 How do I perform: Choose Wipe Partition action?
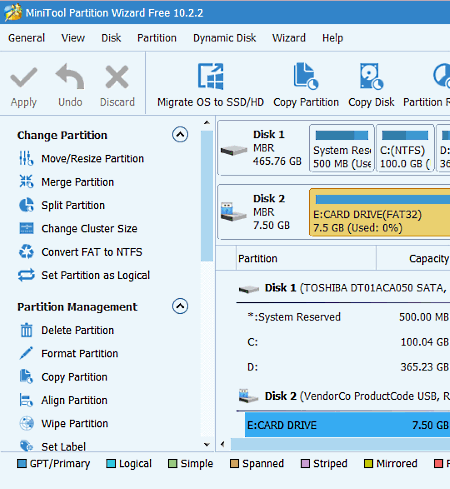(x=75, y=424)
